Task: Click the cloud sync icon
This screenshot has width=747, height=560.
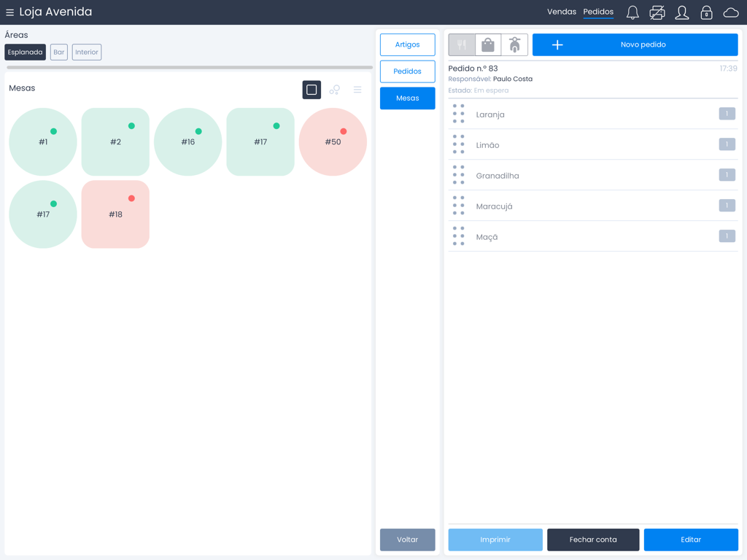Action: 730,12
